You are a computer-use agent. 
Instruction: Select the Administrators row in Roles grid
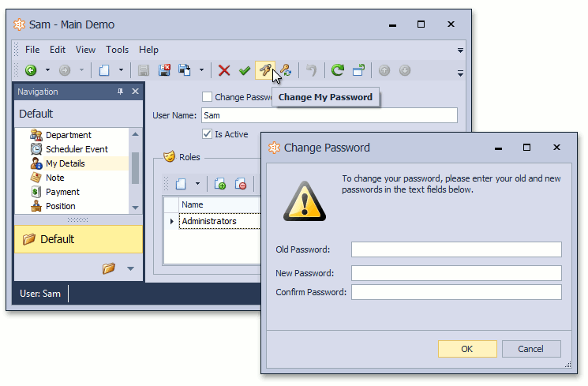point(219,221)
